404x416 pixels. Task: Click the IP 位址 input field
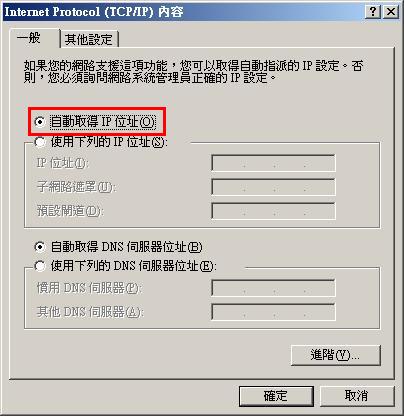click(x=273, y=163)
